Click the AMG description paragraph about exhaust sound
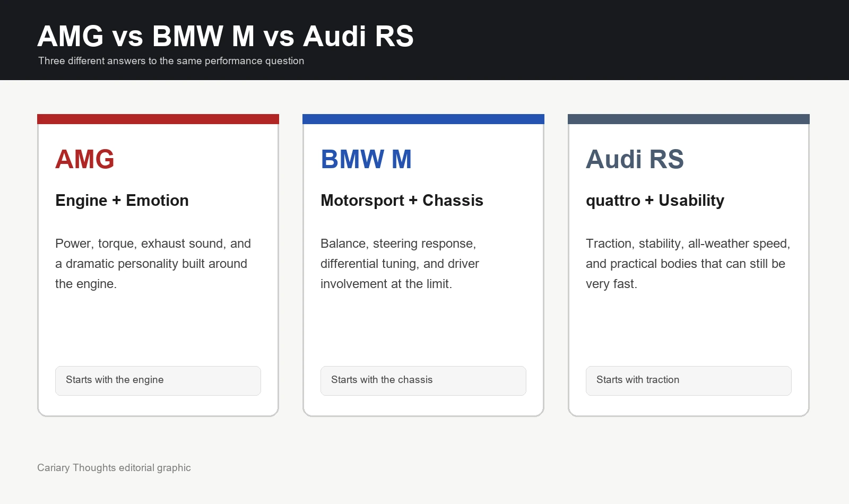849x504 pixels. [x=153, y=264]
